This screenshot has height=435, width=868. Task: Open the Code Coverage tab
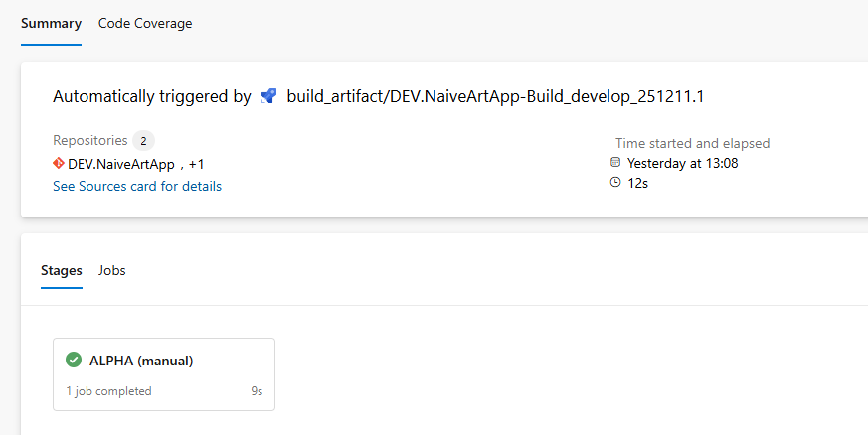coord(145,24)
